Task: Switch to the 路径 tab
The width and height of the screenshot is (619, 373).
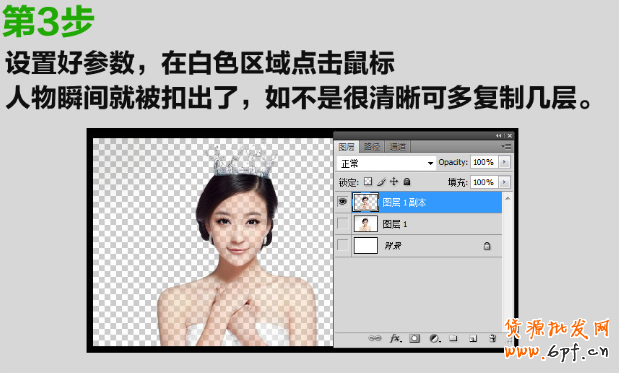Action: click(371, 147)
